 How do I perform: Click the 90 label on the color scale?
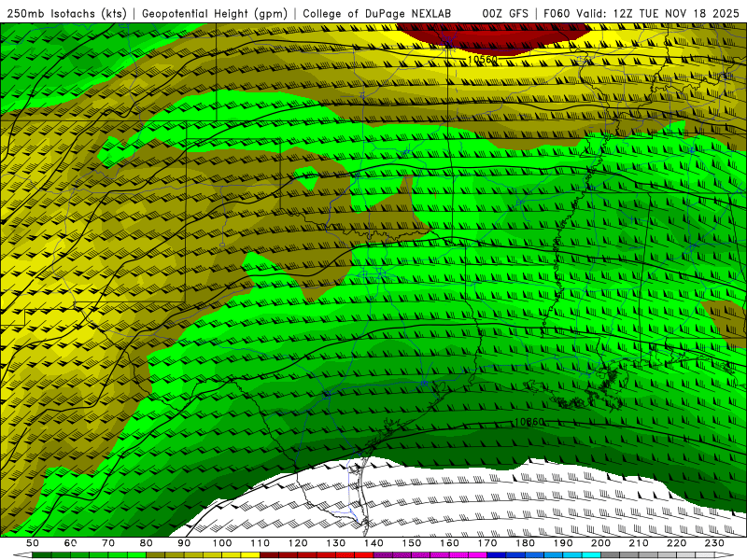click(184, 543)
